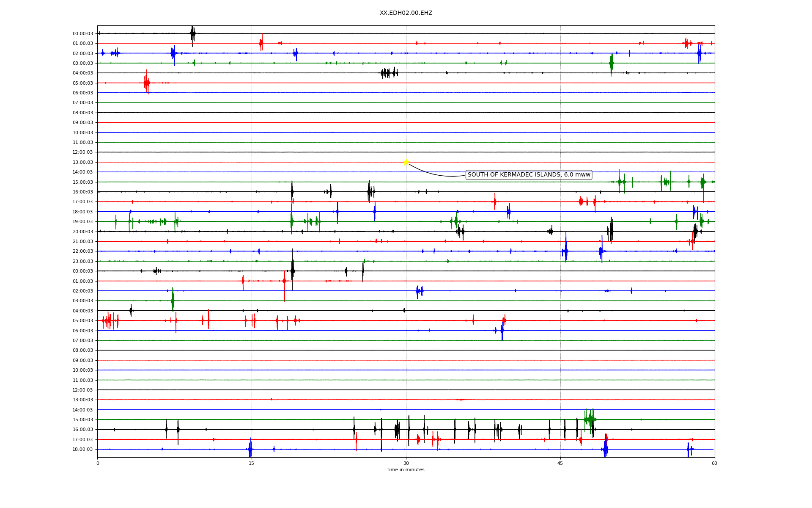Click the yellow star earthquake marker

pos(406,162)
